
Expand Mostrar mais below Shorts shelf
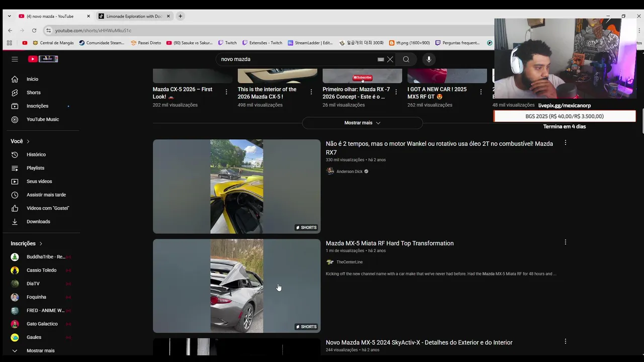[362, 123]
